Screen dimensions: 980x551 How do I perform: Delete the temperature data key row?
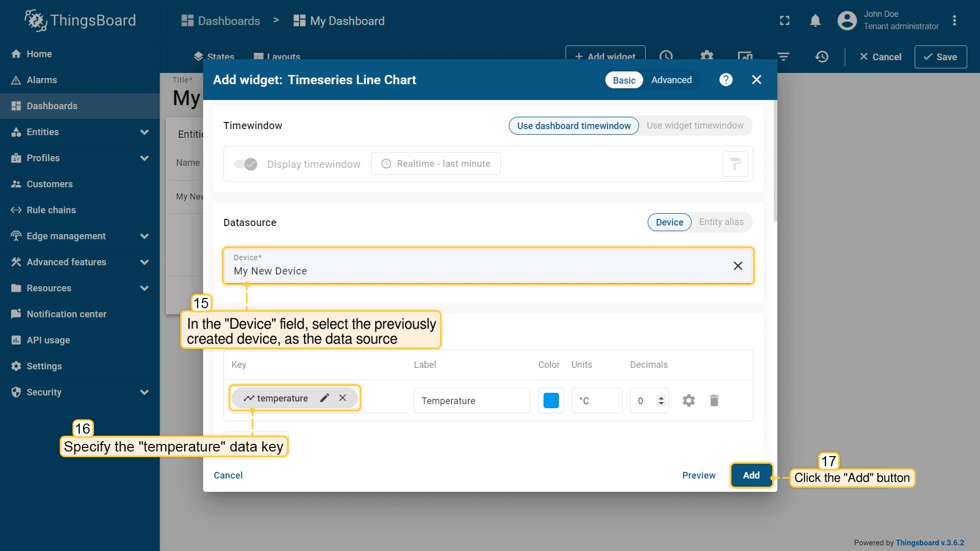714,400
